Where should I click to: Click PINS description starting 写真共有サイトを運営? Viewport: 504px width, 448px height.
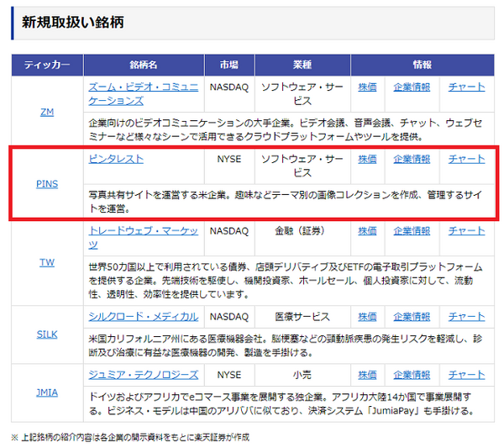[x=286, y=202]
